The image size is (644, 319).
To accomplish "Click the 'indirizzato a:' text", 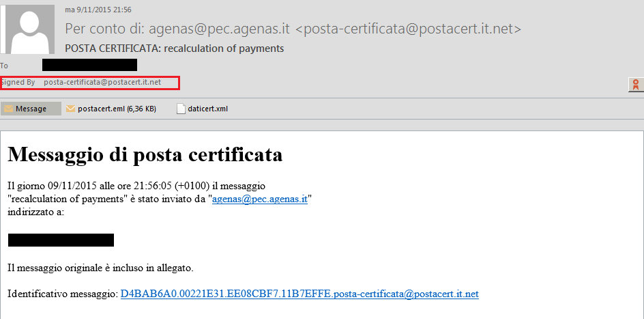I will point(35,212).
